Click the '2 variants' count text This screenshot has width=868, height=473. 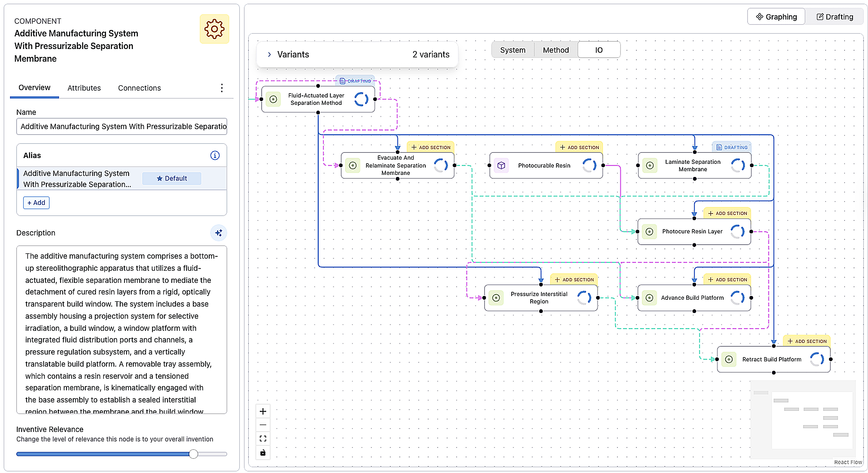pyautogui.click(x=431, y=55)
